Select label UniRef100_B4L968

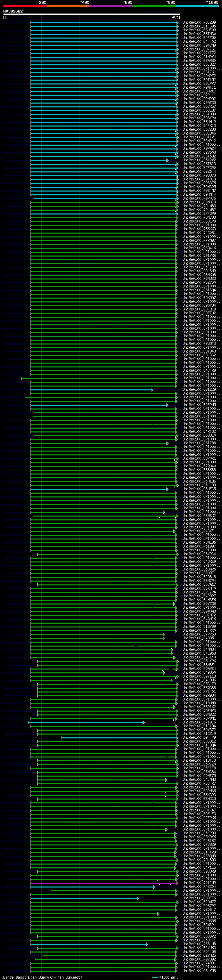199,654
